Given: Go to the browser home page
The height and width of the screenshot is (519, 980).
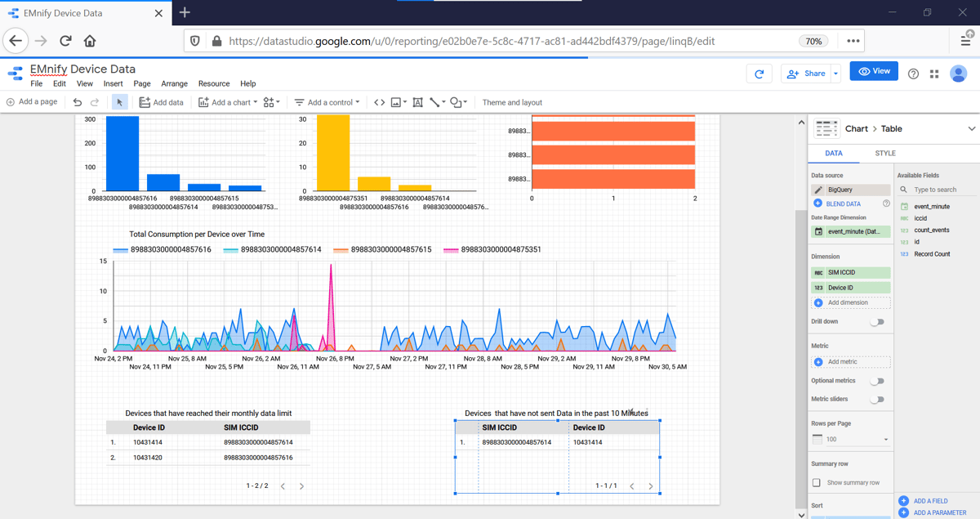Looking at the screenshot, I should pyautogui.click(x=90, y=41).
